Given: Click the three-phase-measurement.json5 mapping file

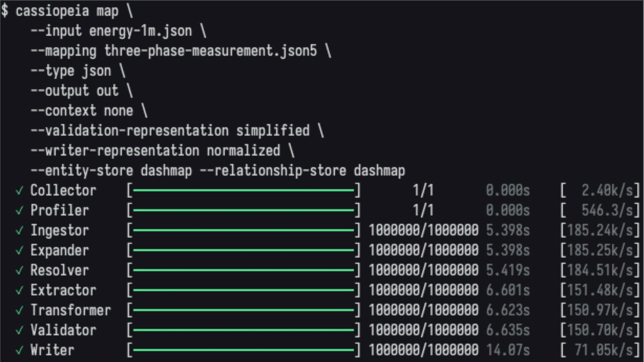Looking at the screenshot, I should (211, 51).
